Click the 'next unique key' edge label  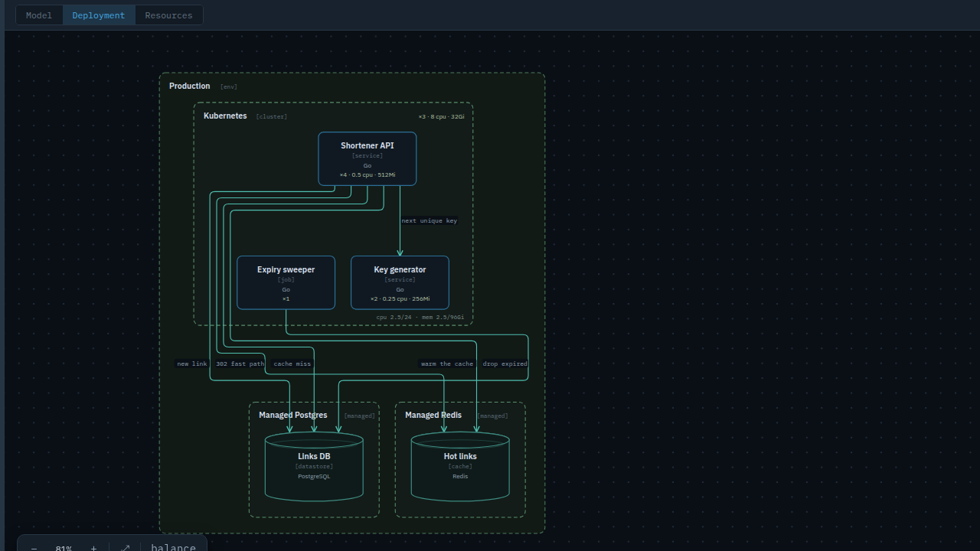[x=429, y=220]
